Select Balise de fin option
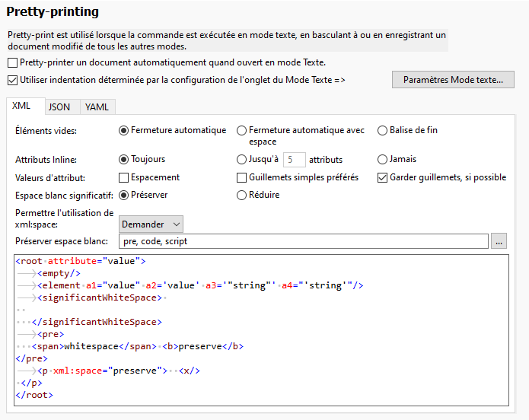 point(383,130)
